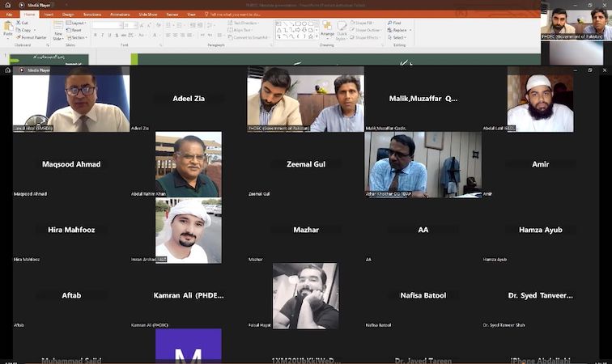Open the File menu
Image resolution: width=612 pixels, height=364 pixels.
click(x=10, y=14)
